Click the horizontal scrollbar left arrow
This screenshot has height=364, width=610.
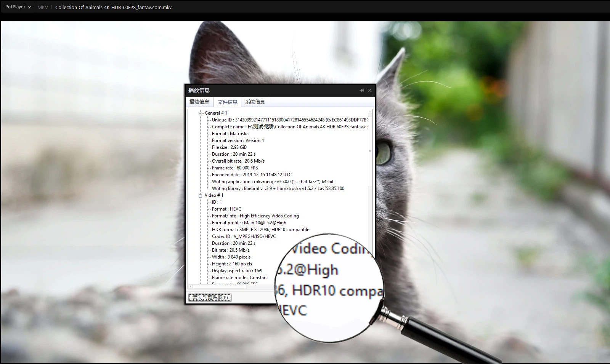tap(191, 286)
